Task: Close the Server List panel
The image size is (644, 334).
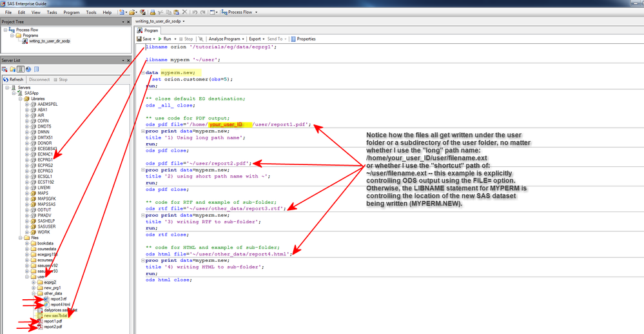Action: point(128,61)
